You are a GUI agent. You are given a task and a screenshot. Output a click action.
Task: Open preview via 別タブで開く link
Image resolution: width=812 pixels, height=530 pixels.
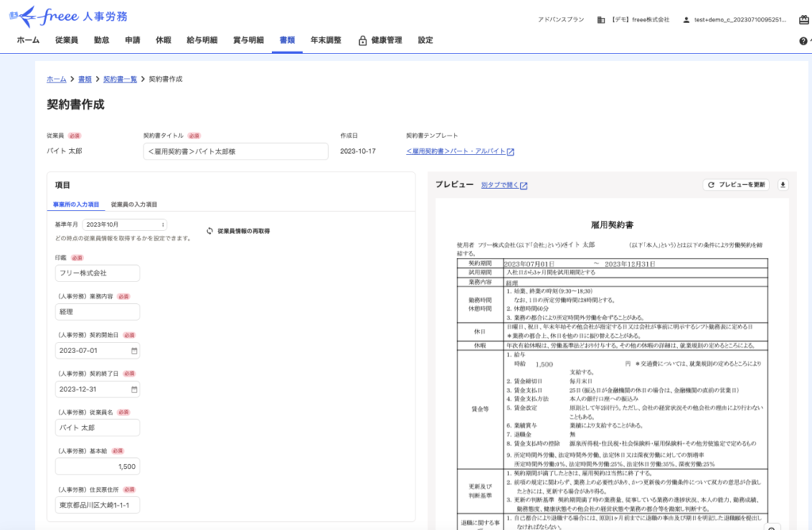pyautogui.click(x=504, y=185)
